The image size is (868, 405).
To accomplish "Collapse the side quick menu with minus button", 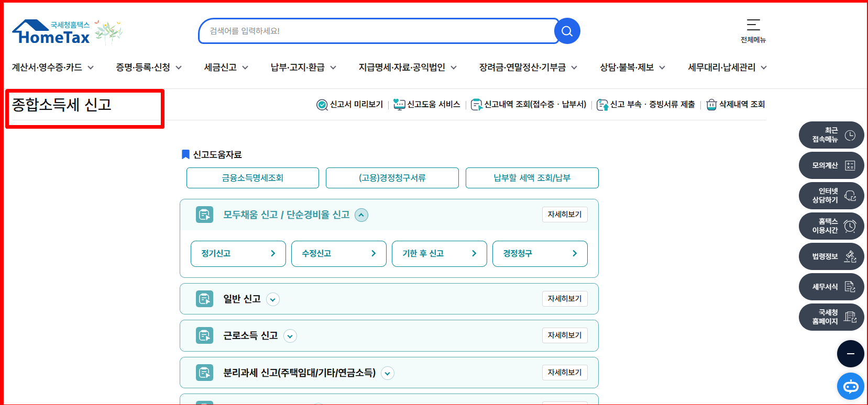I will tap(851, 354).
